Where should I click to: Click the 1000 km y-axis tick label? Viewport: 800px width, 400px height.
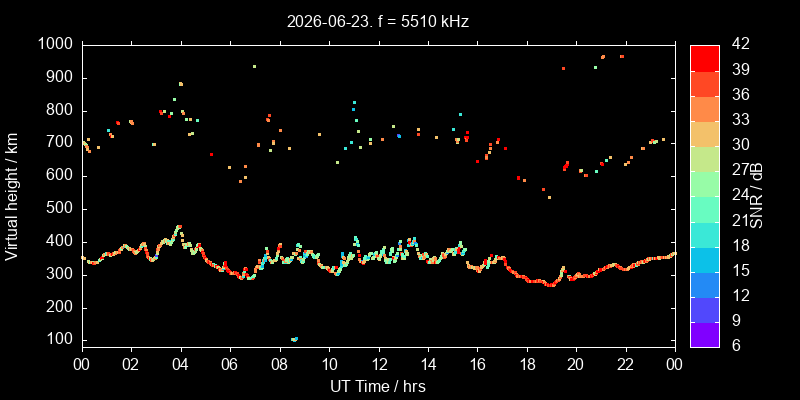(55, 45)
